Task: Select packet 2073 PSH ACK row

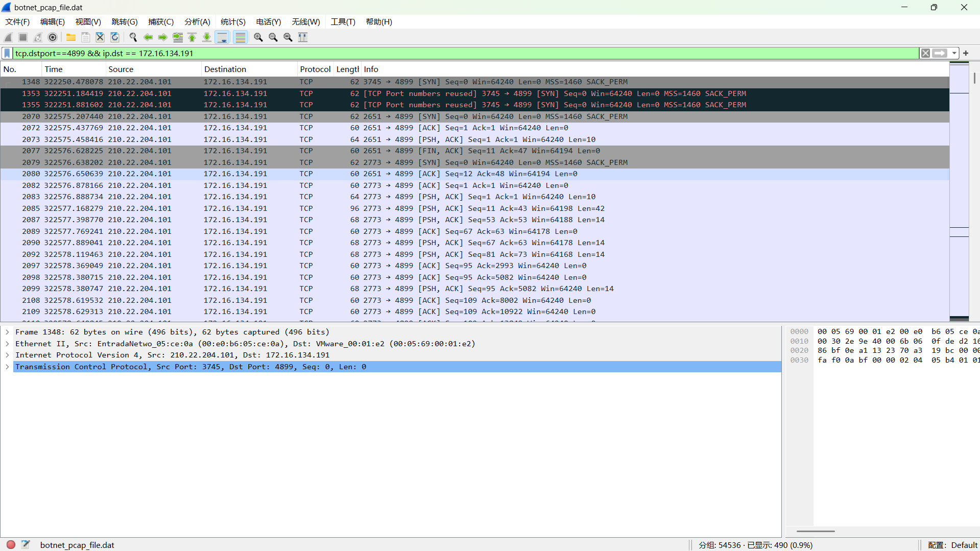Action: click(x=475, y=139)
